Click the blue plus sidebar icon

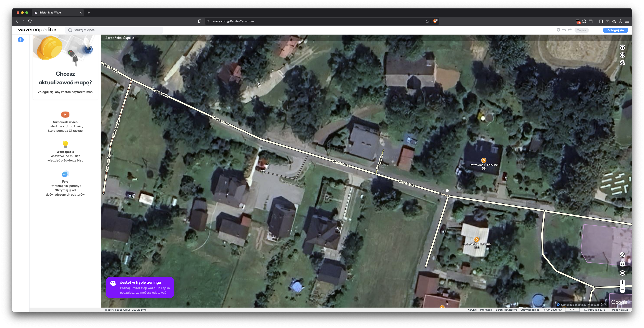21,40
